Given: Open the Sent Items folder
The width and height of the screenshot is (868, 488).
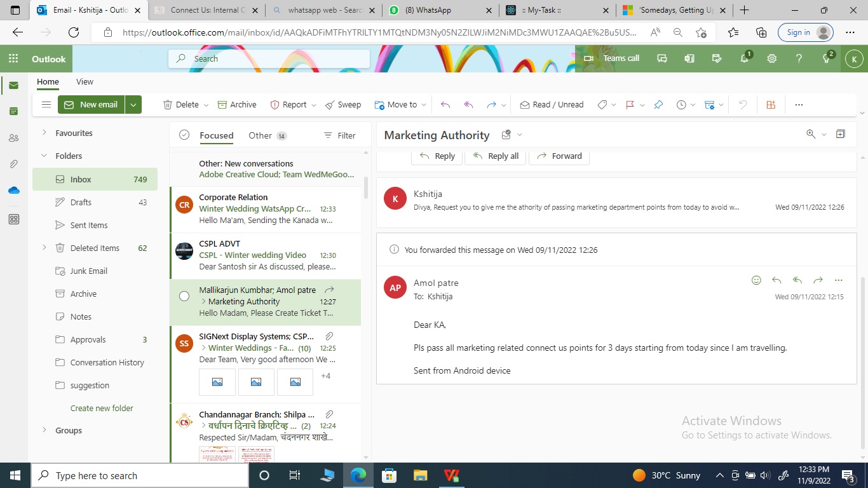Looking at the screenshot, I should pyautogui.click(x=95, y=225).
